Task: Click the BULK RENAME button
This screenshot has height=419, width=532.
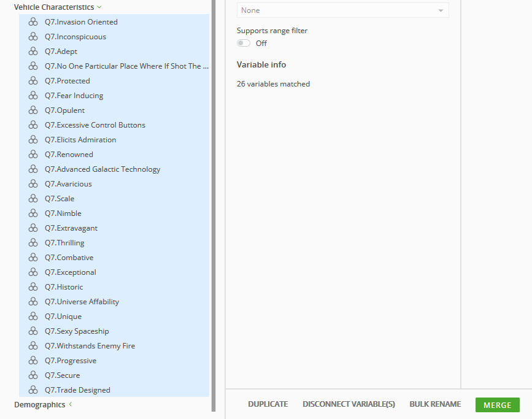Action: [x=435, y=404]
